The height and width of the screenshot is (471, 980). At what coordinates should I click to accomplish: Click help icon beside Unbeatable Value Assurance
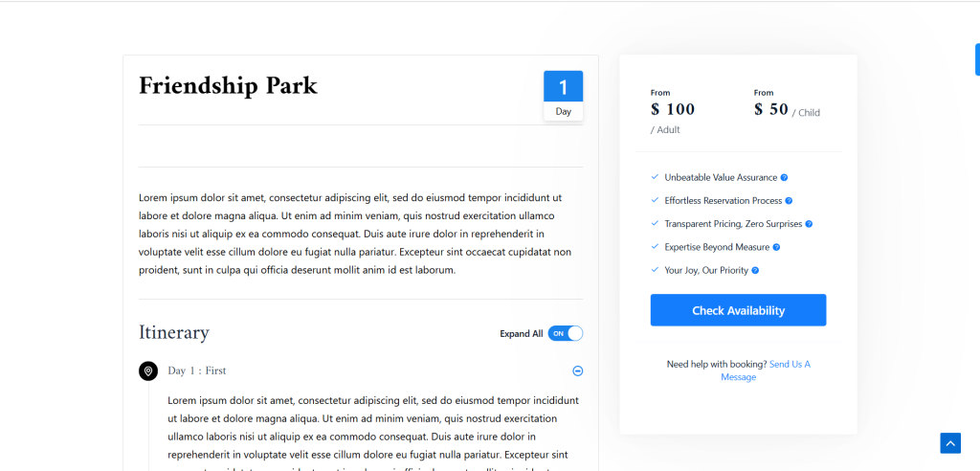[x=785, y=178]
